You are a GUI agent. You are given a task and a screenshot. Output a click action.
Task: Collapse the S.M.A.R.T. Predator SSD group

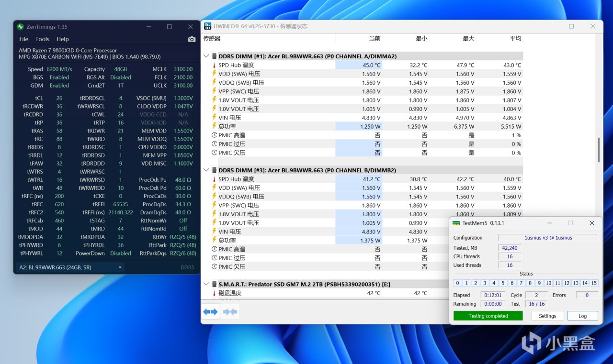coord(206,284)
